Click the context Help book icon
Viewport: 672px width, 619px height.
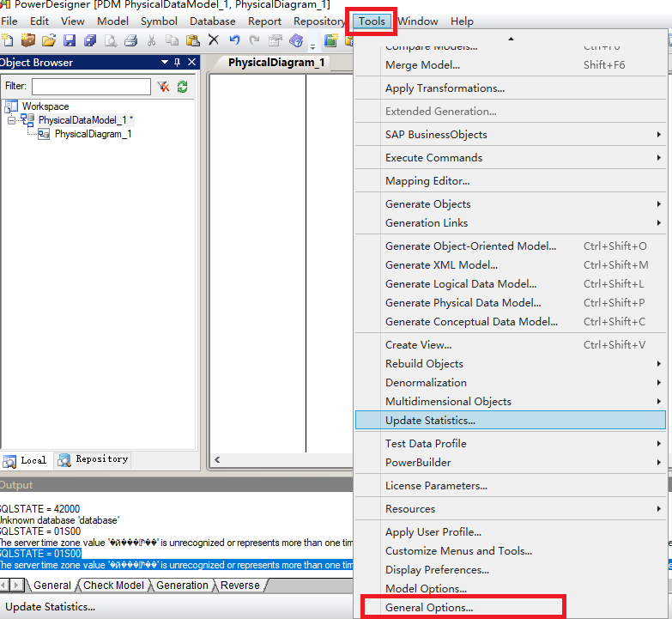(x=296, y=40)
